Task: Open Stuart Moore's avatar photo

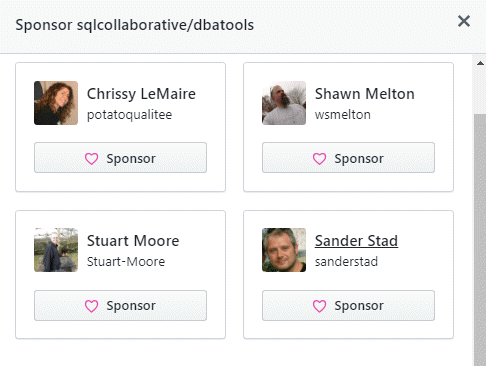Action: coord(56,250)
